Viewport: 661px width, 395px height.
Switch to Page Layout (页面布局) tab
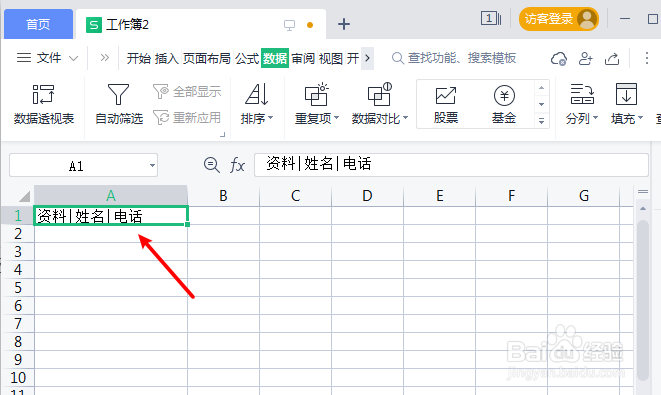click(x=207, y=58)
